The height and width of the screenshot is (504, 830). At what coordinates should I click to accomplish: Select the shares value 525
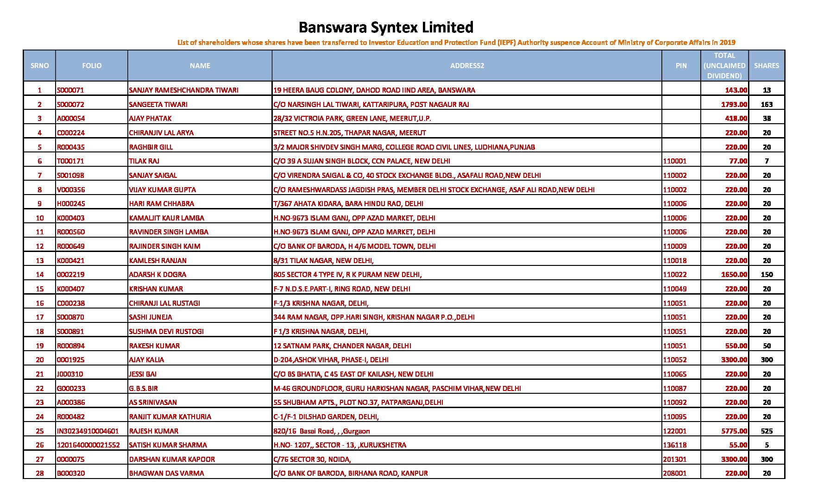[767, 431]
